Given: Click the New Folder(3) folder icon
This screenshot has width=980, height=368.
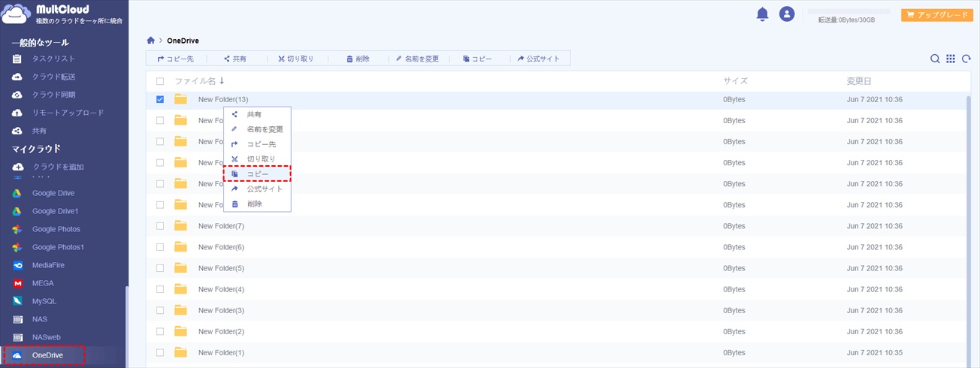Looking at the screenshot, I should (180, 310).
